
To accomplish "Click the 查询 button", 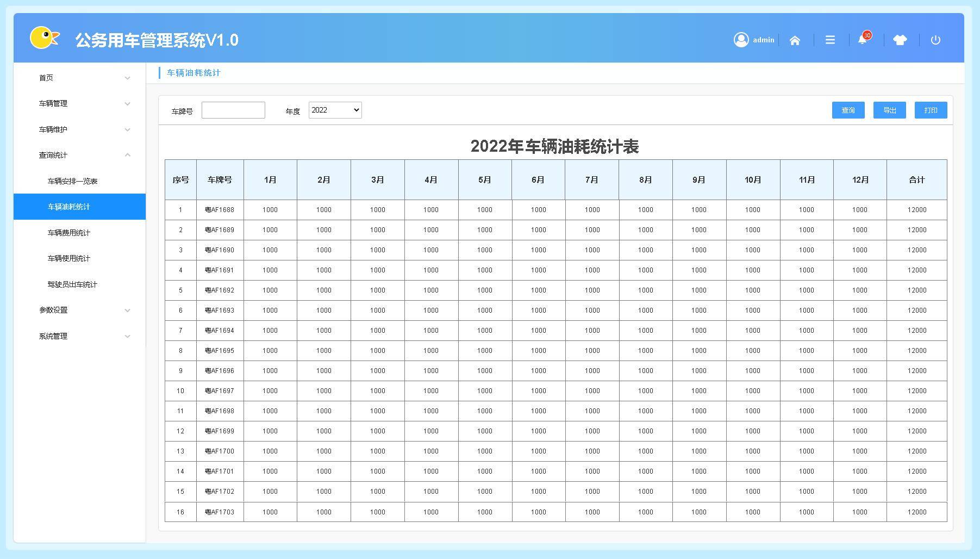I will pyautogui.click(x=848, y=110).
